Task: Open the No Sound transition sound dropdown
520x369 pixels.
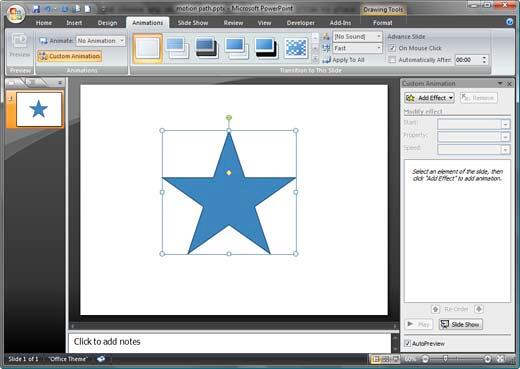Action: coord(379,36)
